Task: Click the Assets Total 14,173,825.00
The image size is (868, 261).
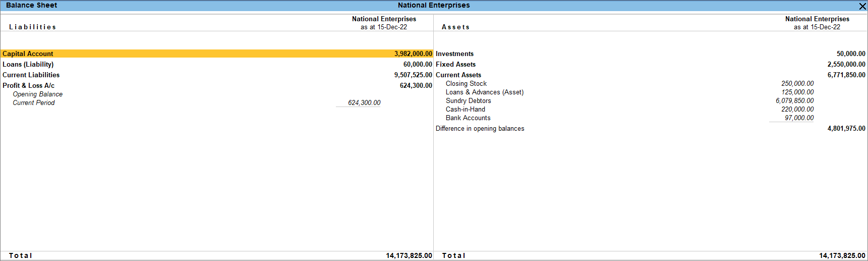Action: [842, 255]
